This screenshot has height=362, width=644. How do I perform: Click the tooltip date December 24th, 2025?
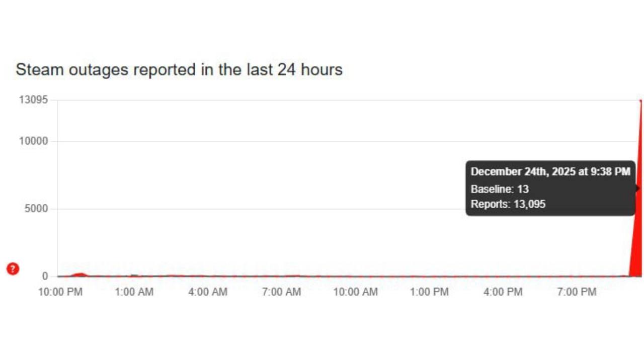click(x=550, y=172)
